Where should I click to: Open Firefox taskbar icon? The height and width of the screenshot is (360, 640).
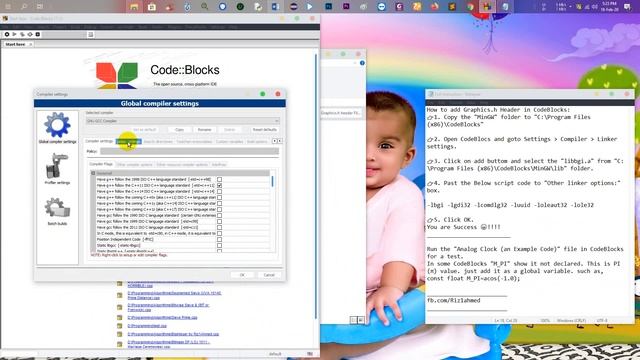[x=434, y=7]
